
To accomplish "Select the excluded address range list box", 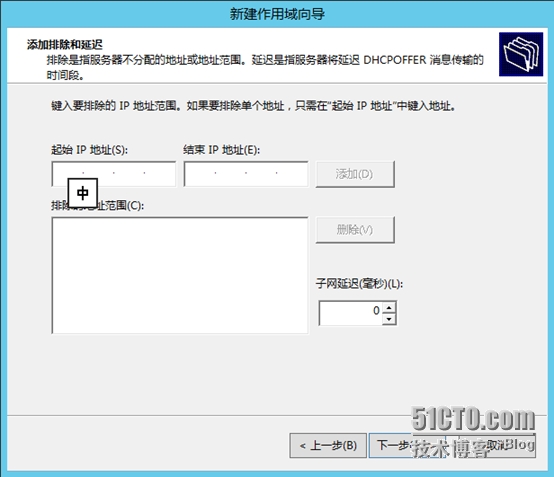I will point(180,275).
